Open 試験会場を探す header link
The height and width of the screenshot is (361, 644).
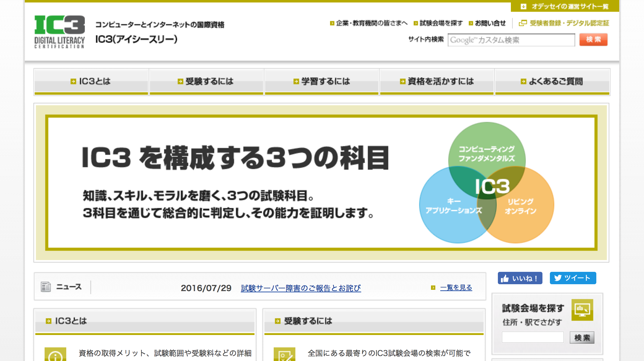pyautogui.click(x=438, y=23)
